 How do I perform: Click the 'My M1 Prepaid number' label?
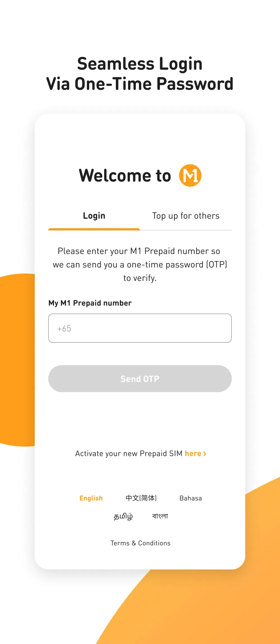pyautogui.click(x=90, y=303)
